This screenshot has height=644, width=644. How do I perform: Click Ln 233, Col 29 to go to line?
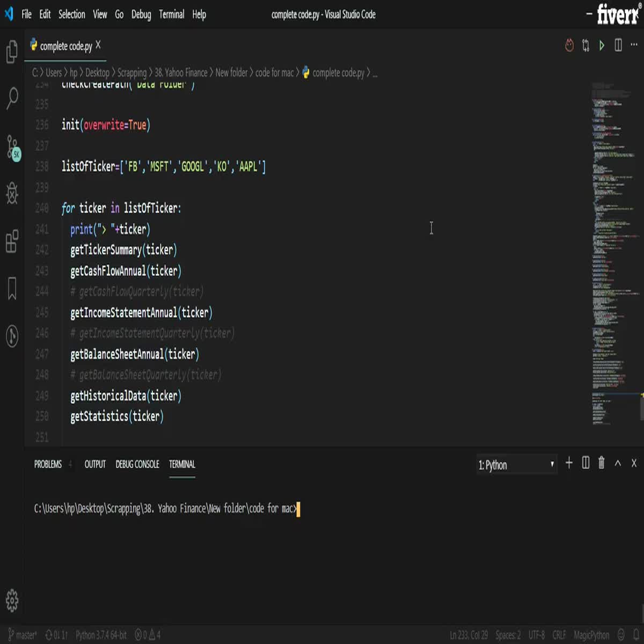470,635
